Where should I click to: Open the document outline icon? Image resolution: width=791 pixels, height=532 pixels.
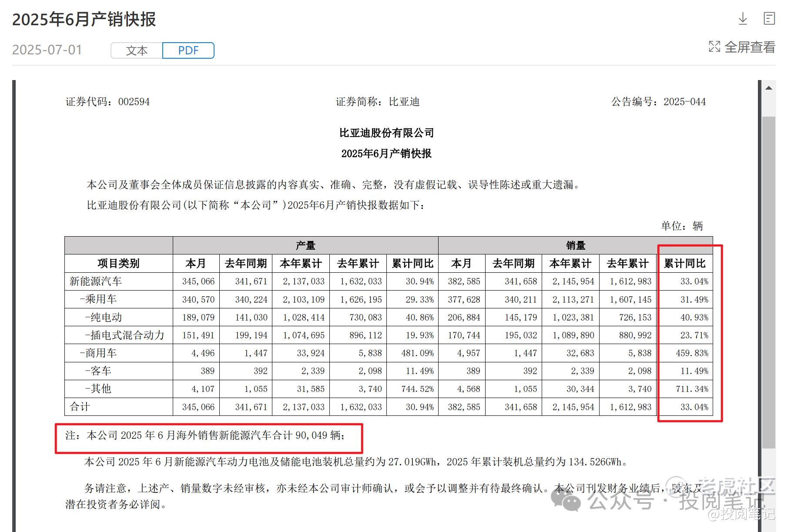769,19
